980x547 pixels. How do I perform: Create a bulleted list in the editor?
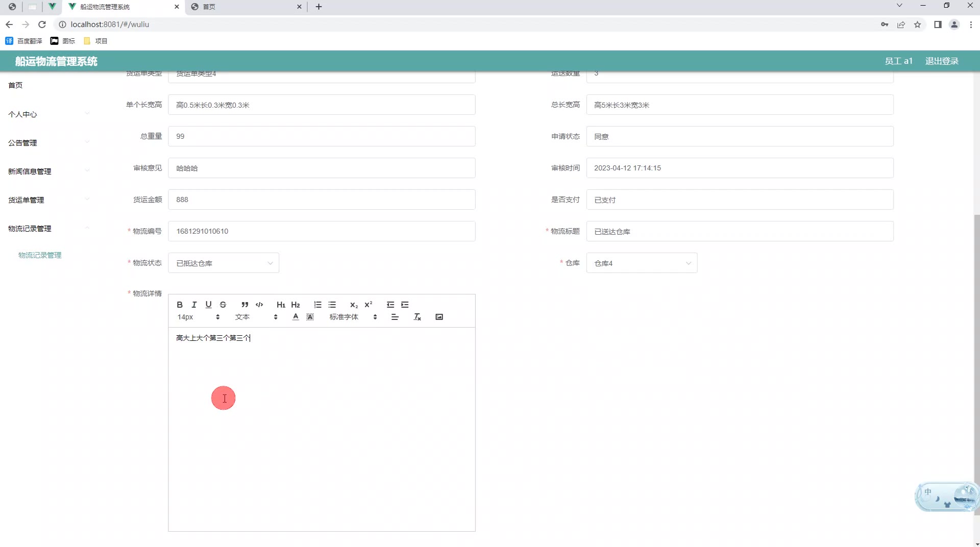(332, 305)
